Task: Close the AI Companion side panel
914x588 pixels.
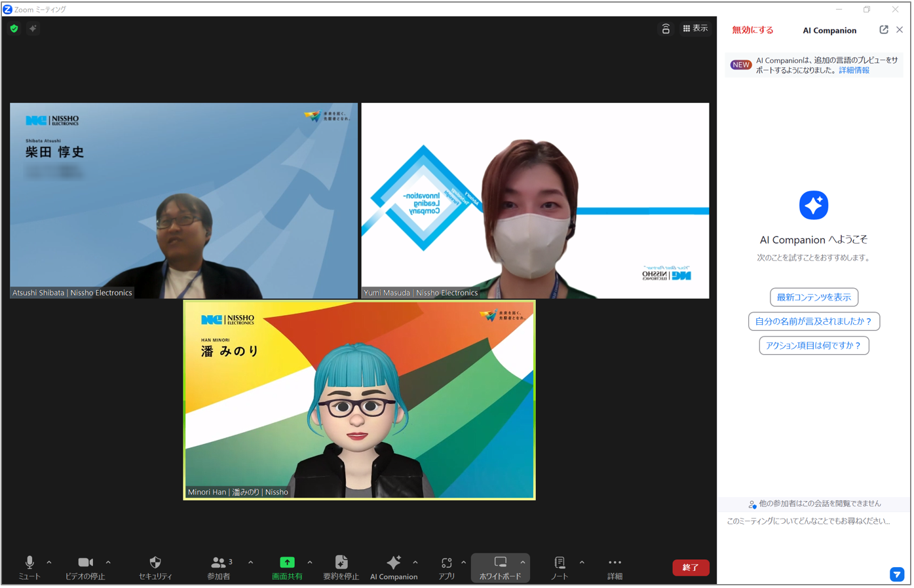Action: [x=900, y=30]
